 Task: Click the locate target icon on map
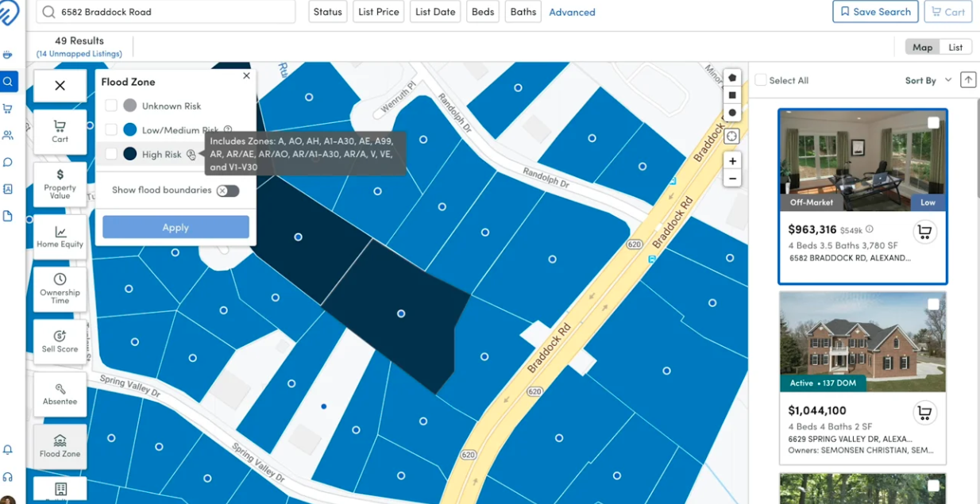(x=732, y=137)
